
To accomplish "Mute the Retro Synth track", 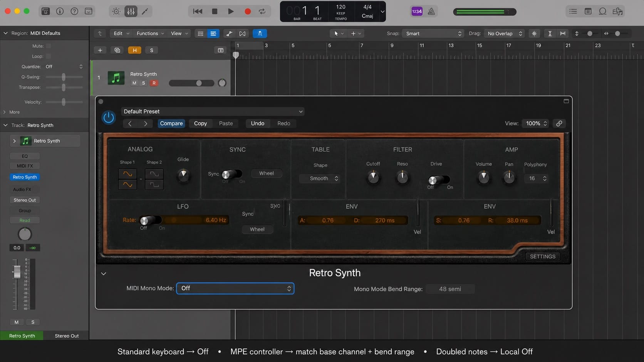I will pos(134,83).
